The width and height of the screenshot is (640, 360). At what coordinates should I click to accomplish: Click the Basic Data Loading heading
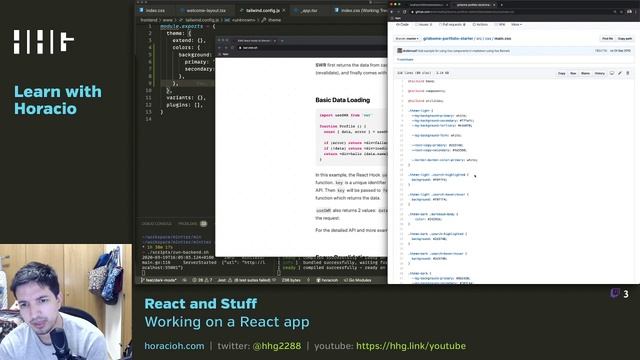[x=342, y=100]
